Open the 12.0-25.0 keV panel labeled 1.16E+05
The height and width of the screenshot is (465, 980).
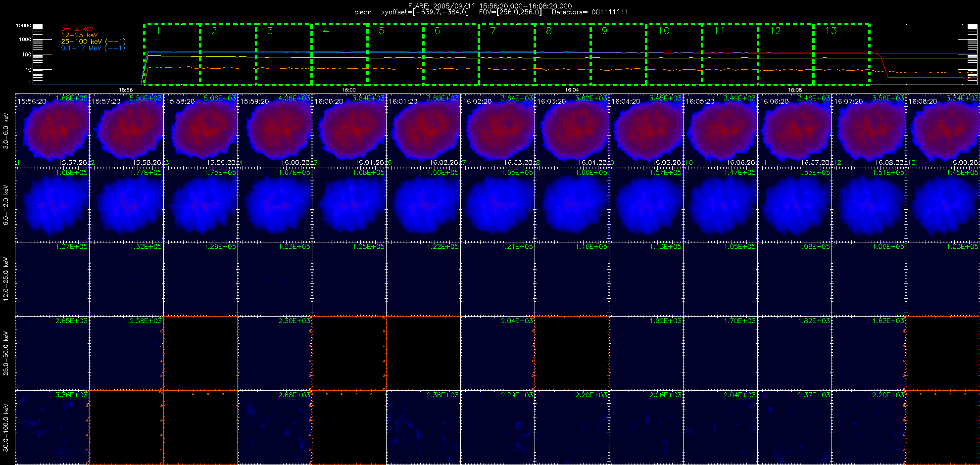[572, 279]
